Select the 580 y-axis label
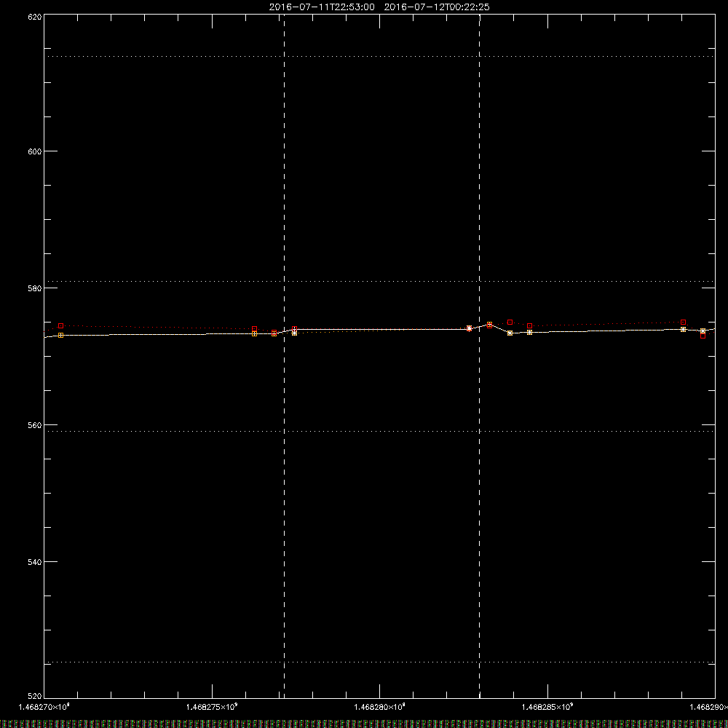 tap(35, 288)
